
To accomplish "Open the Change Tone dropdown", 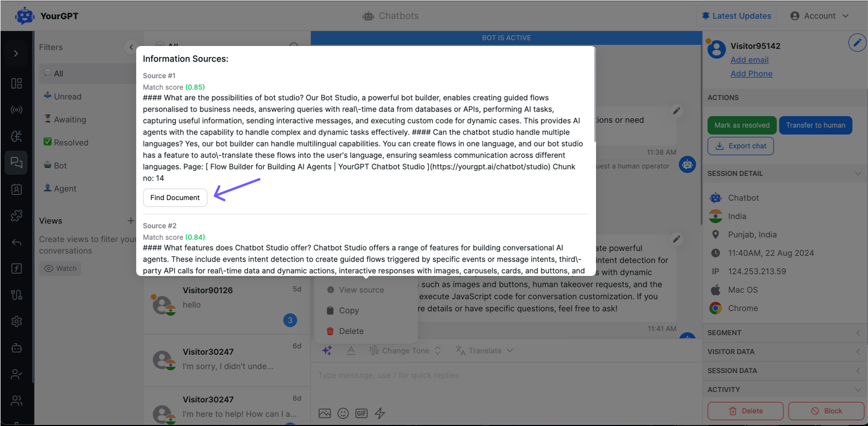I will (x=405, y=351).
